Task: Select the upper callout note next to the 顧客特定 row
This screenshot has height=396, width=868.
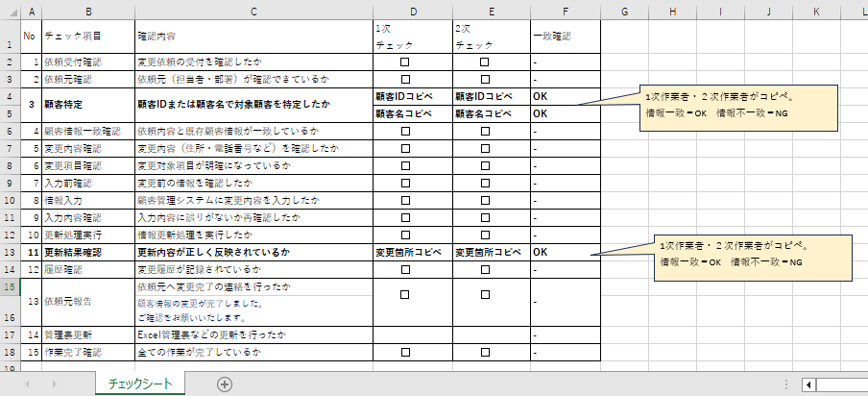Action: tap(738, 108)
